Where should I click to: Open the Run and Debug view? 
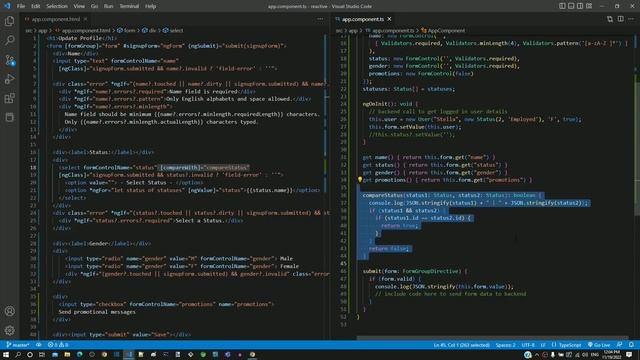coord(9,79)
